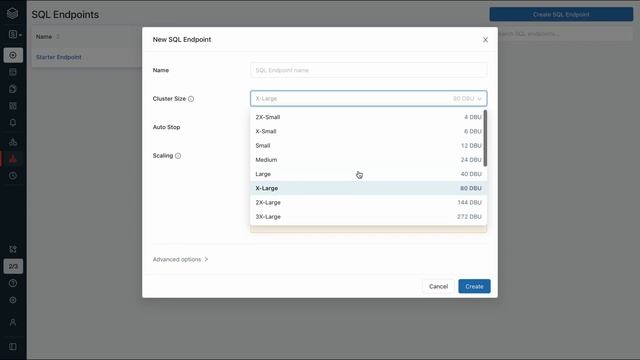Click the SQL Endpoints page heading
The height and width of the screenshot is (360, 640).
click(65, 15)
